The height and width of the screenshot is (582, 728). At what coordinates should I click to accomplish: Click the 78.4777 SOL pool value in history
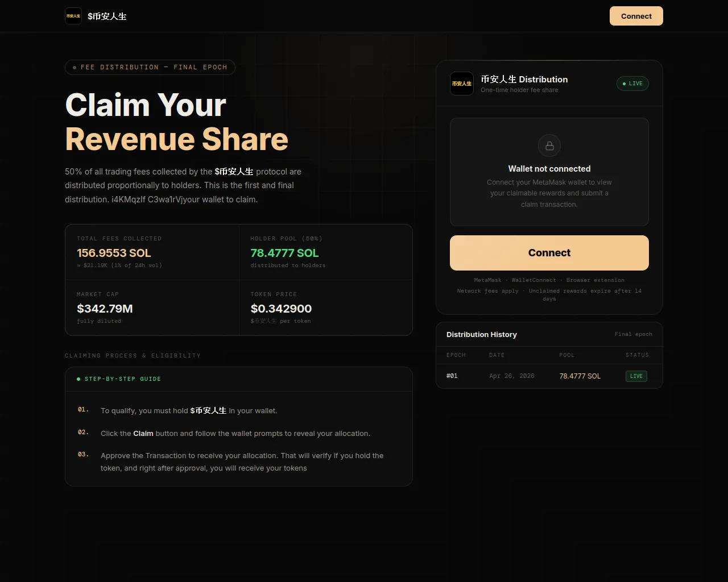coord(580,376)
